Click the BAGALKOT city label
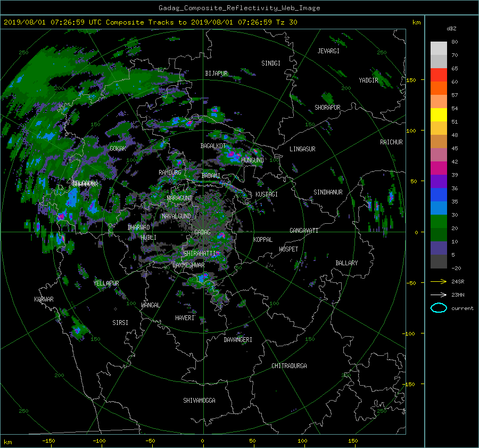Image resolution: width=479 pixels, height=448 pixels. click(x=213, y=146)
